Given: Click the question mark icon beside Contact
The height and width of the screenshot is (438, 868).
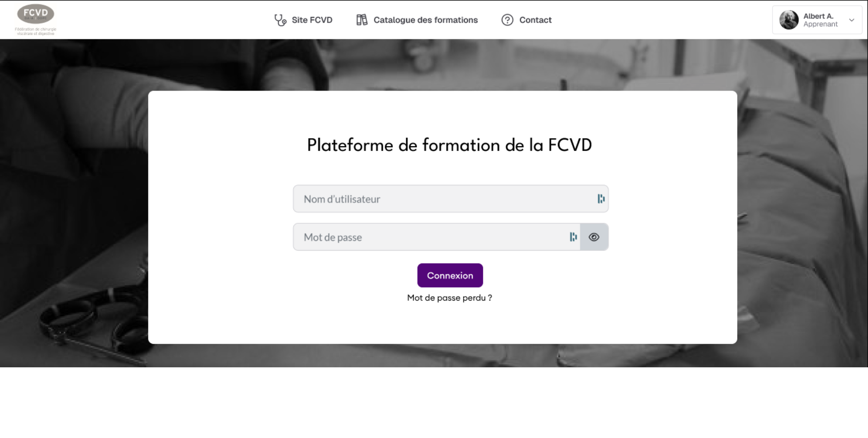Looking at the screenshot, I should point(507,20).
